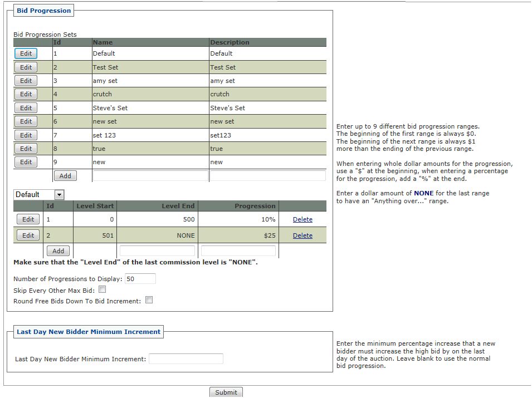Viewport: 532px width, 398px height.
Task: Edit the Default bid progression set
Action: coord(26,53)
